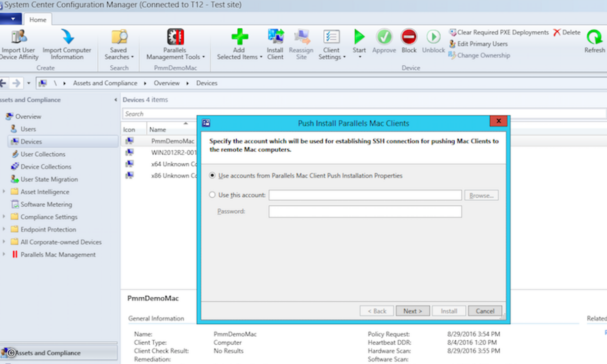Image resolution: width=607 pixels, height=364 pixels.
Task: Click Overview in the breadcrumb
Action: point(166,83)
